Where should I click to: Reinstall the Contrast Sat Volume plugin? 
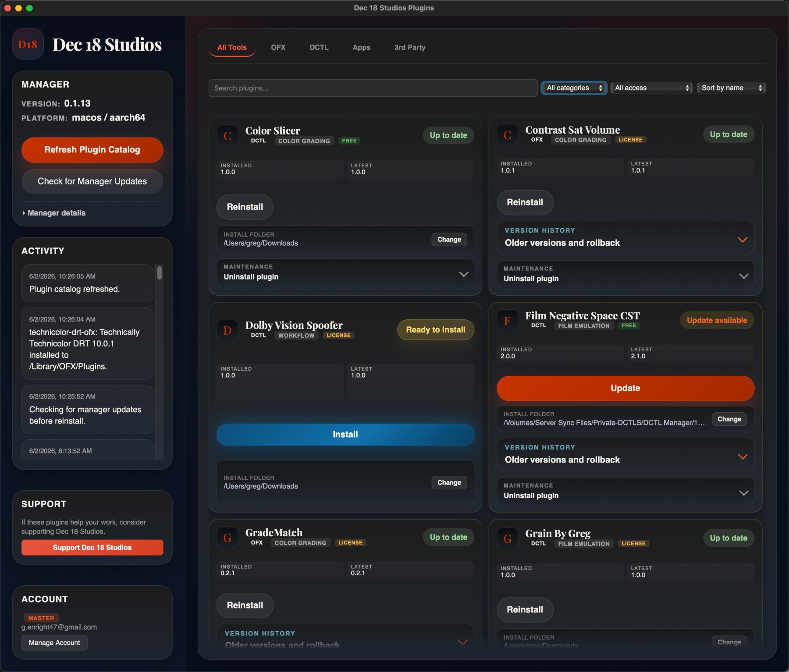(x=525, y=202)
